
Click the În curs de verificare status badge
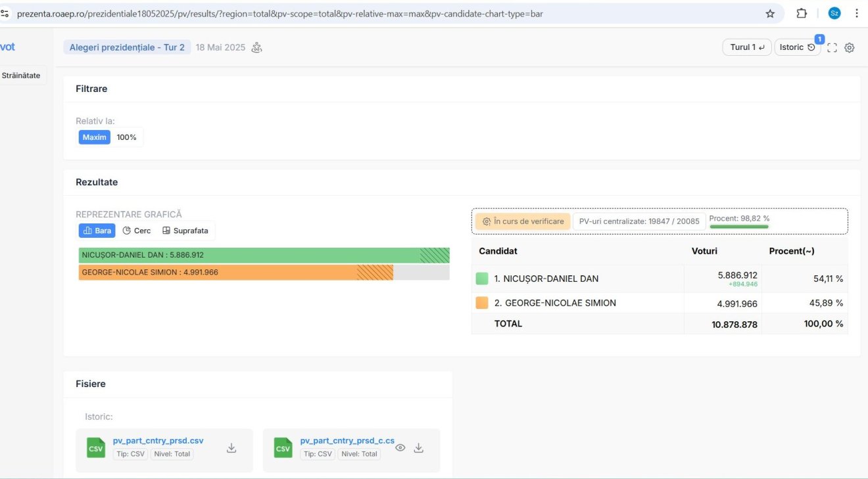pos(523,221)
